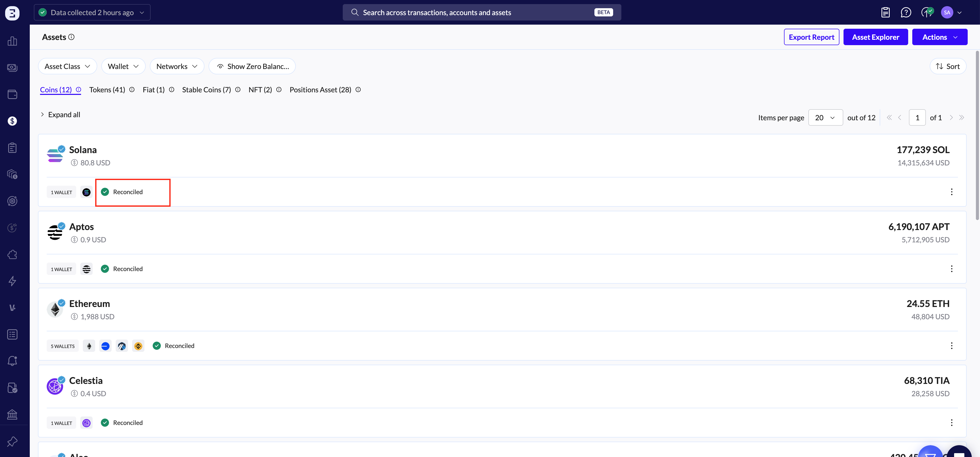Click the vertical page scrollbar
Screen dimensions: 980x457
pos(977,135)
